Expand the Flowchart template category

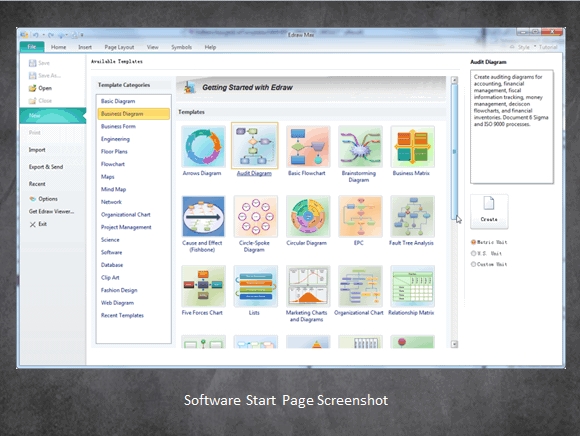pyautogui.click(x=113, y=164)
